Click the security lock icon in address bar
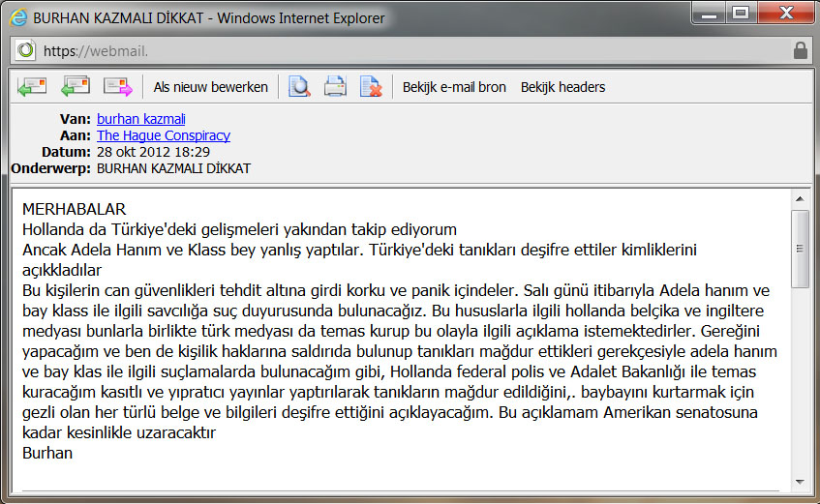820x504 pixels. pos(800,50)
